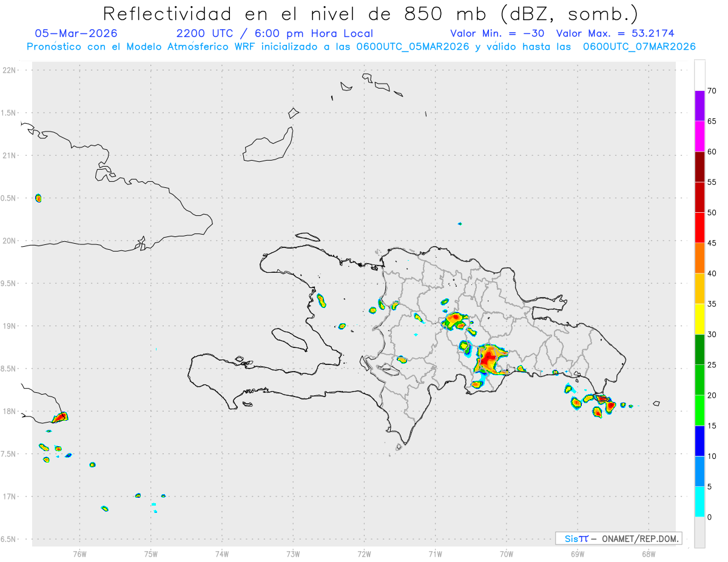Click the time text "2200 UTC / 6:00 pm Hora Local"
728x562 pixels.
click(275, 33)
